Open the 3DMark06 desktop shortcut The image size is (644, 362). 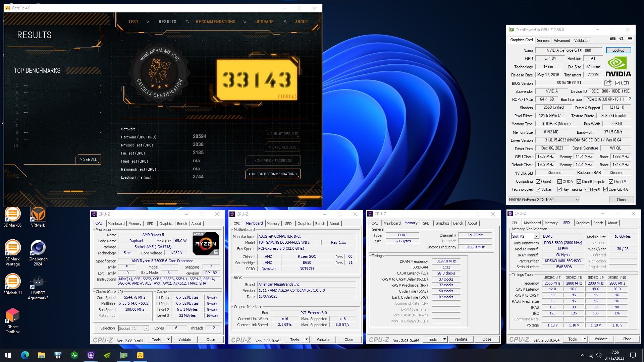[12, 218]
